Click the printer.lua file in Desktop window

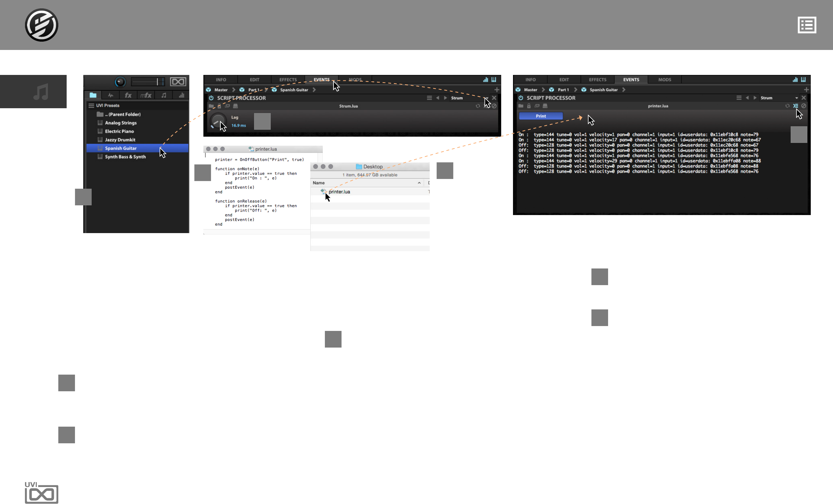[x=339, y=191]
